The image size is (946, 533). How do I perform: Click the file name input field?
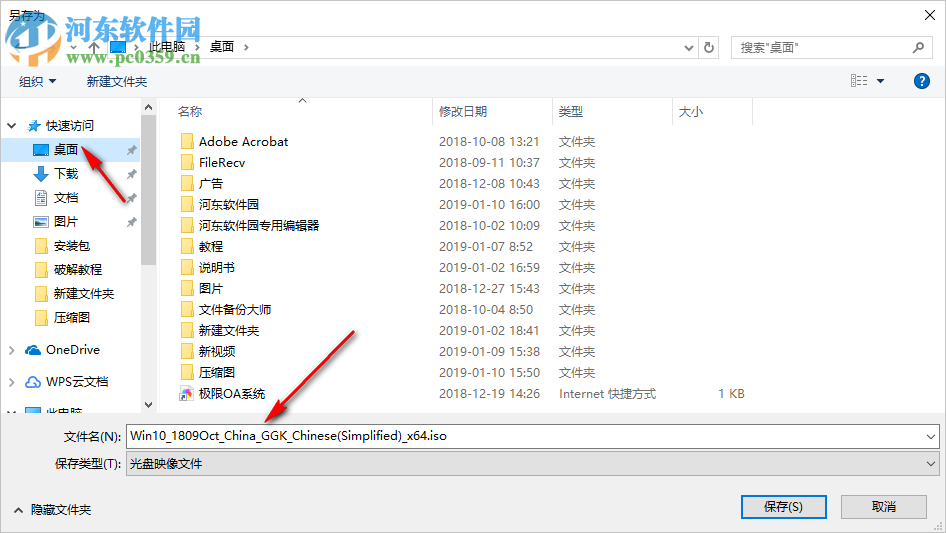(524, 436)
